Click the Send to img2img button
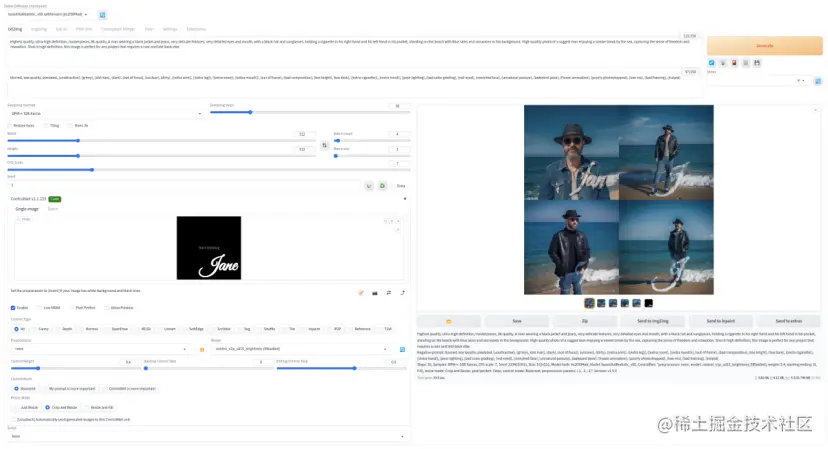The width and height of the screenshot is (828, 449). pyautogui.click(x=653, y=321)
